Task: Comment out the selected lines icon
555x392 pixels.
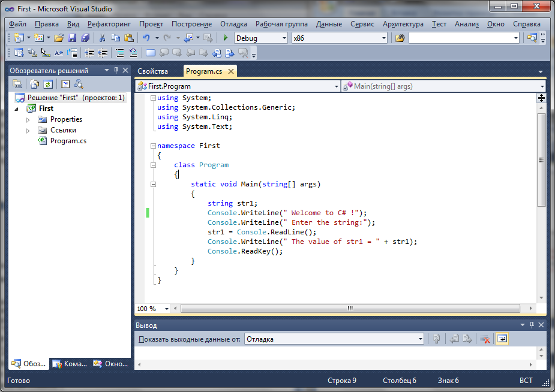Action: click(120, 53)
